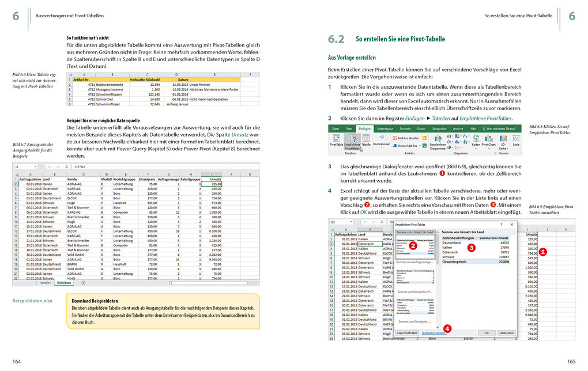Open the Illustrationen dropdown in the ribbon
Screen dimensions: 588x371
pyautogui.click(x=382, y=141)
